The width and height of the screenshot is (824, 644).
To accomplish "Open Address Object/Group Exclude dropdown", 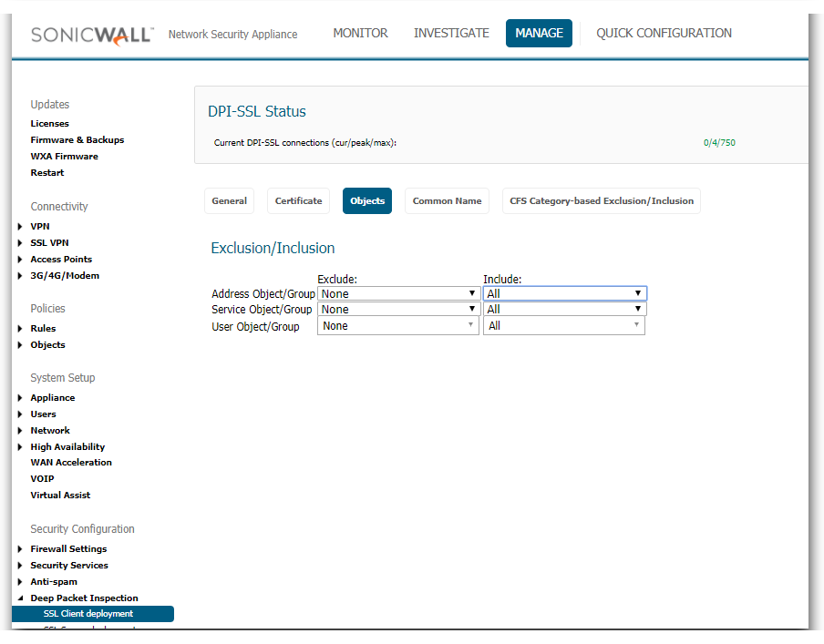I will click(399, 293).
